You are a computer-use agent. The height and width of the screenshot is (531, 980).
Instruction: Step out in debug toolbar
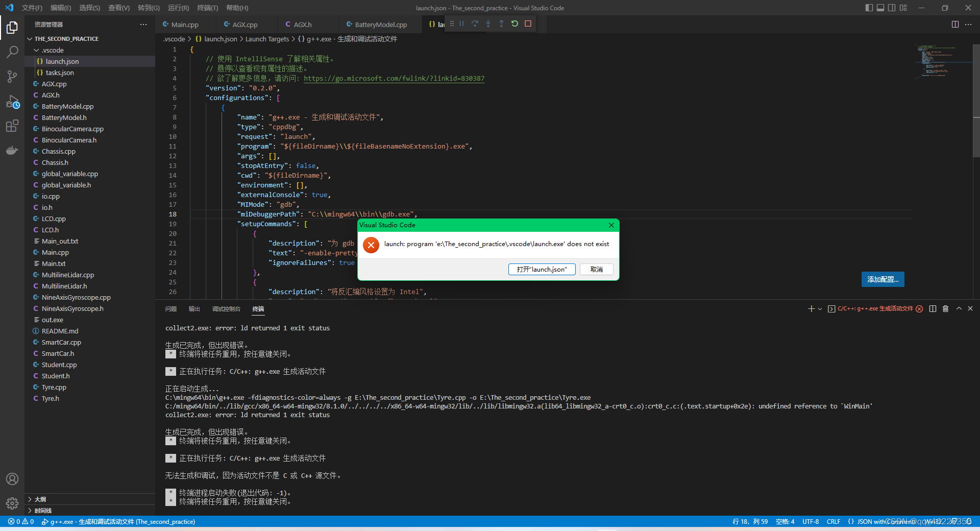(502, 23)
